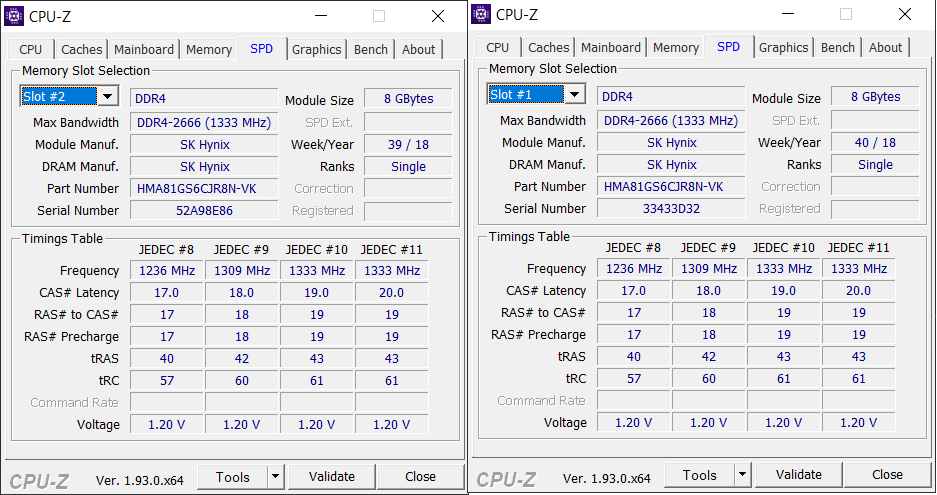
Task: Open Caches tab in right window
Action: pyautogui.click(x=548, y=48)
